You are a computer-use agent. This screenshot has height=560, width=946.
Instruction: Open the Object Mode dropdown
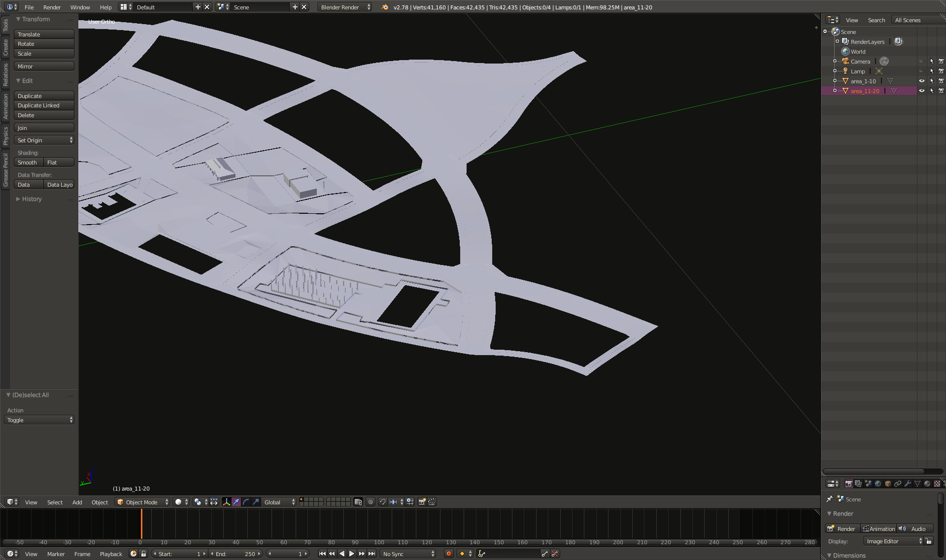point(142,502)
